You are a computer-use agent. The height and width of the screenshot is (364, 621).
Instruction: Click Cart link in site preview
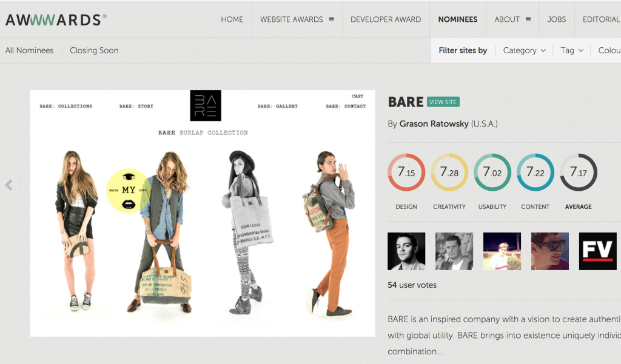pyautogui.click(x=358, y=96)
